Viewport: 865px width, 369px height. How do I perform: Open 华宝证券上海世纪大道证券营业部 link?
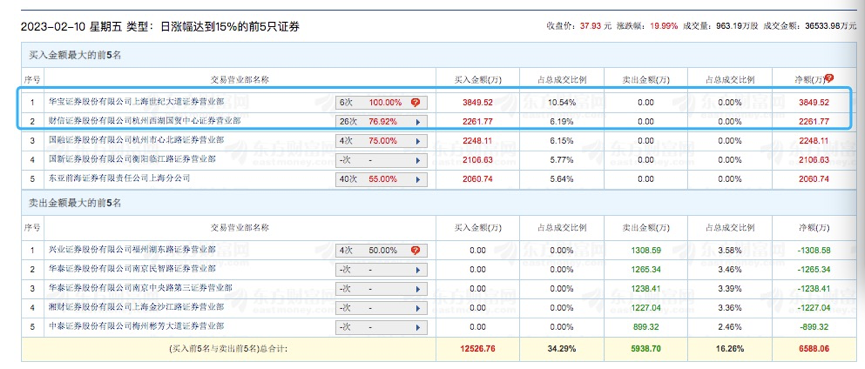click(x=136, y=101)
